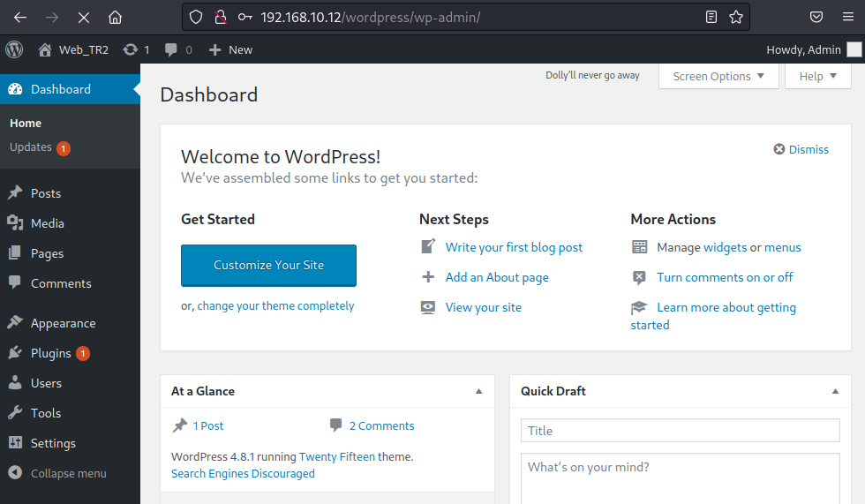
Task: Toggle the Turn comments on or off link
Action: 725,277
